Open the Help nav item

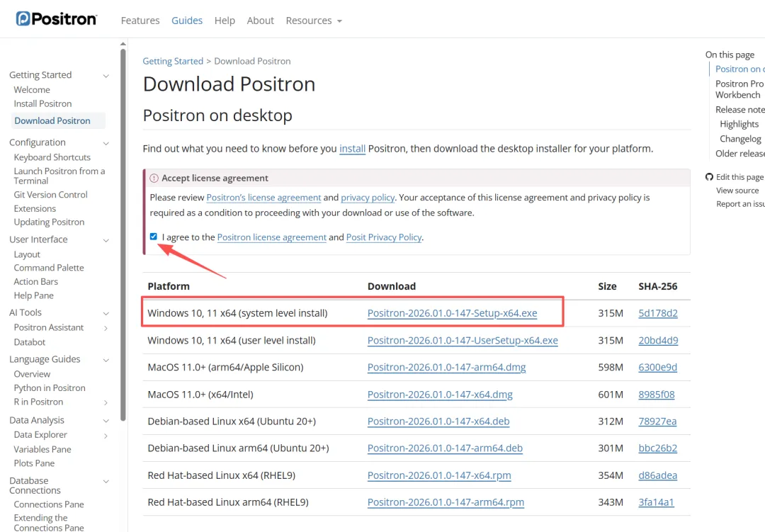pyautogui.click(x=225, y=21)
